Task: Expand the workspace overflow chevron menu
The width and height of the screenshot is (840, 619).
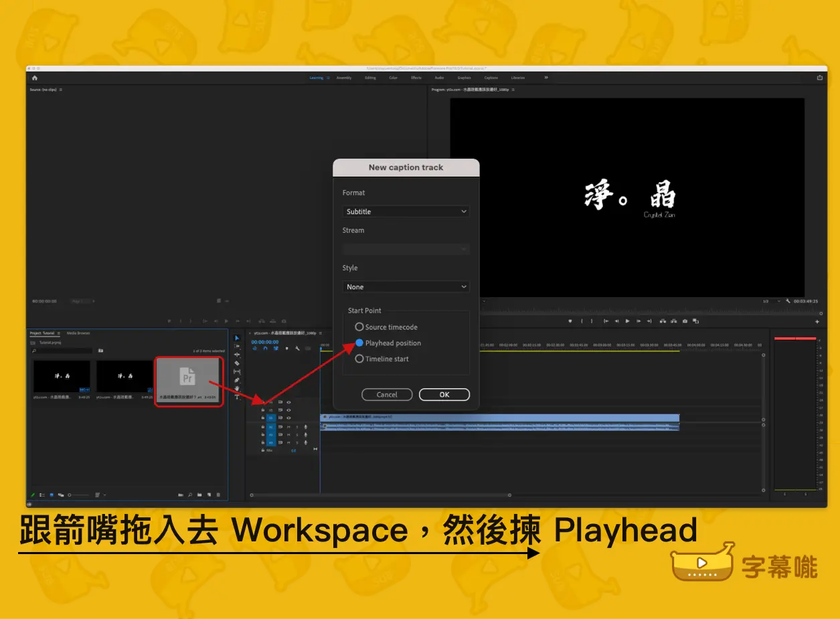Action: (546, 78)
